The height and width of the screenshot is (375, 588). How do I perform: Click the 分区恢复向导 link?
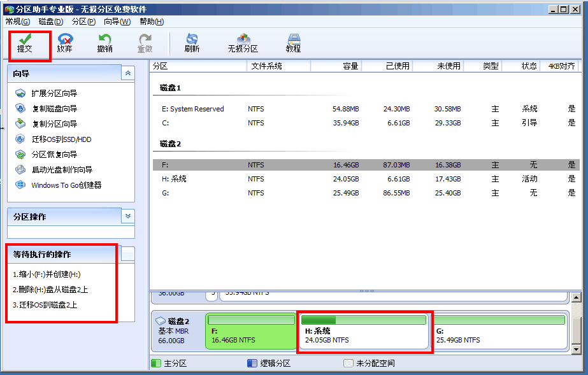[x=54, y=154]
